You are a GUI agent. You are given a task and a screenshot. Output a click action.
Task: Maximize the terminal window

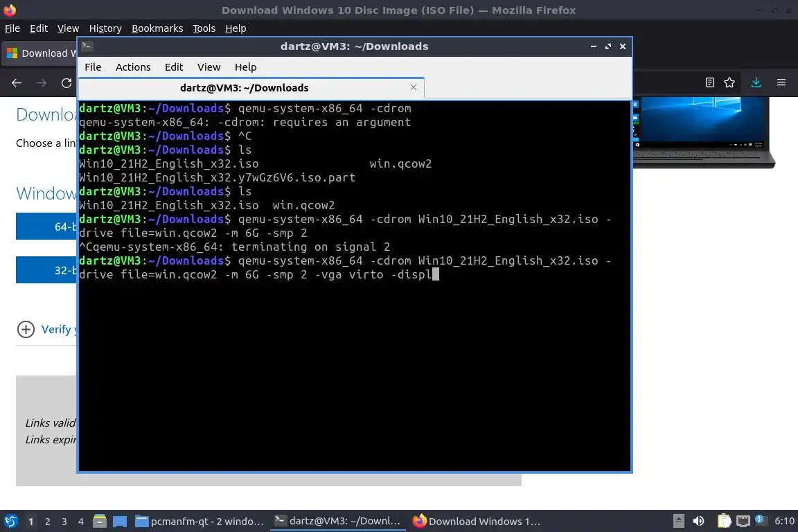(608, 46)
